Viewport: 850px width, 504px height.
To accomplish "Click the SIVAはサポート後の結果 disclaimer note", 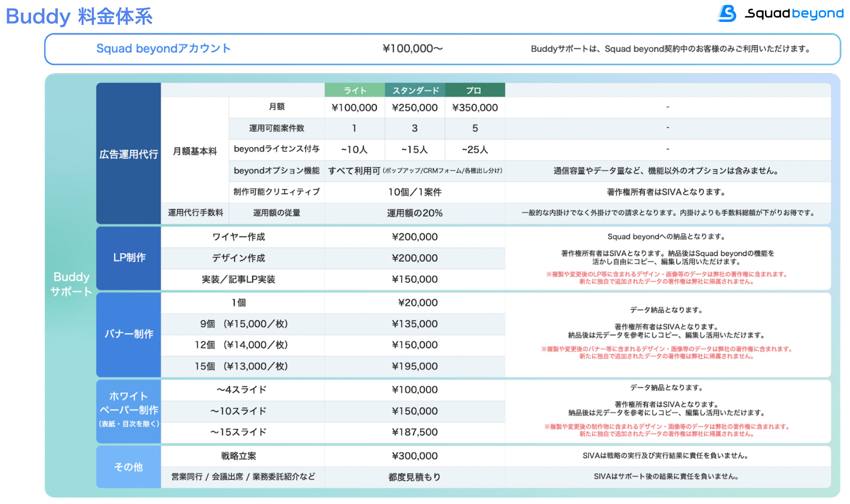I will [x=667, y=476].
